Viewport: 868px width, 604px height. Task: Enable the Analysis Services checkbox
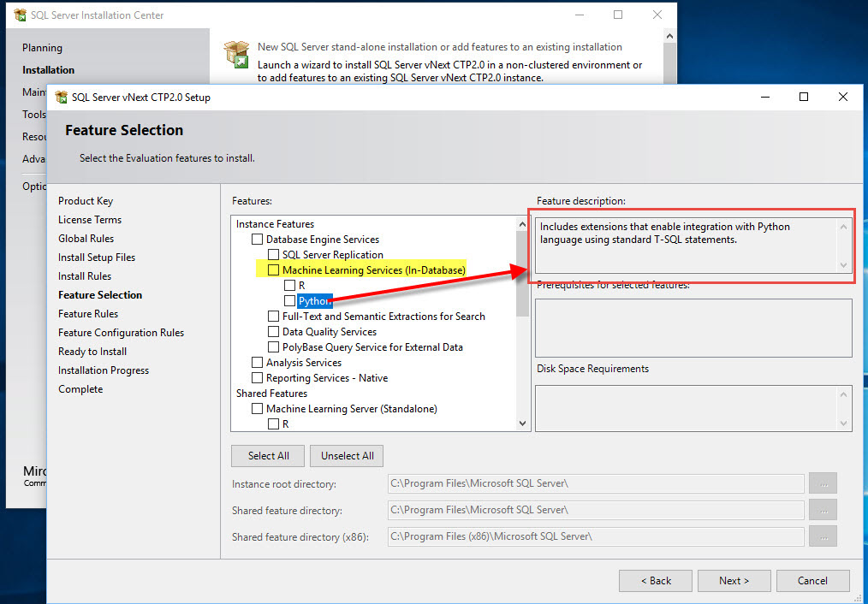point(258,363)
